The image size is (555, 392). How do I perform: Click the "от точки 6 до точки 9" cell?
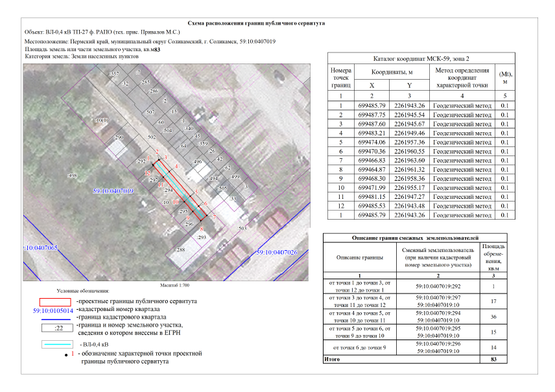click(x=360, y=348)
